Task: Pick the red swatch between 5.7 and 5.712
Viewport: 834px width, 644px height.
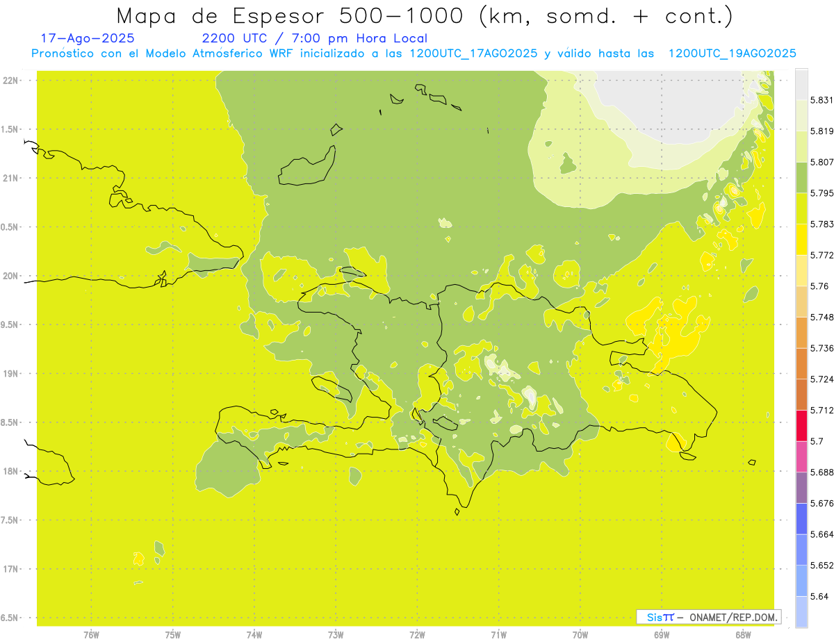Action: (x=801, y=426)
